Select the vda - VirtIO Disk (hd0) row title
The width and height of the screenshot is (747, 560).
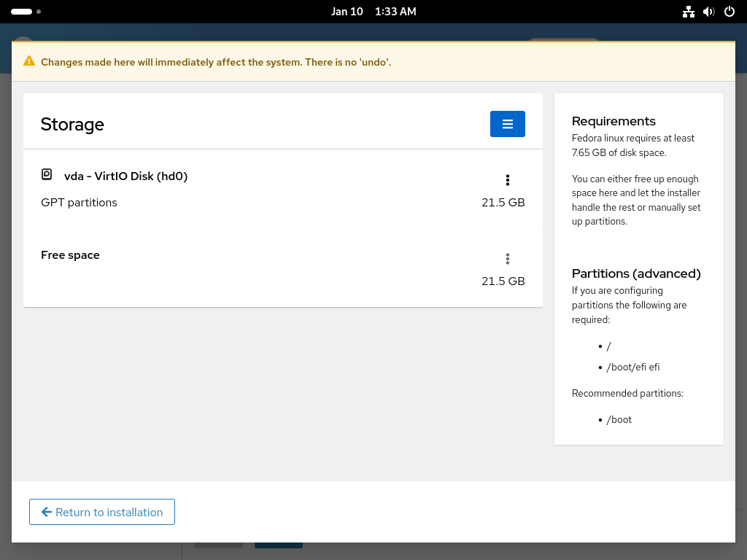(x=125, y=176)
